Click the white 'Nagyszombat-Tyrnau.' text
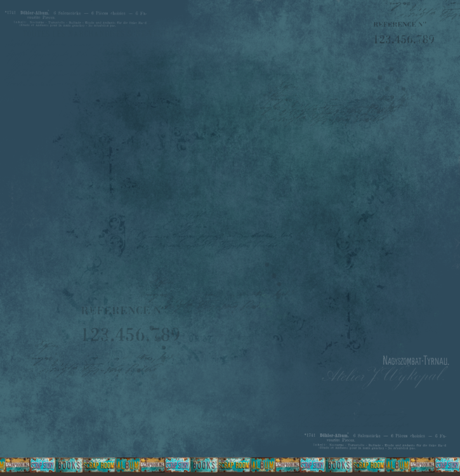The height and width of the screenshot is (476, 460). click(x=416, y=360)
